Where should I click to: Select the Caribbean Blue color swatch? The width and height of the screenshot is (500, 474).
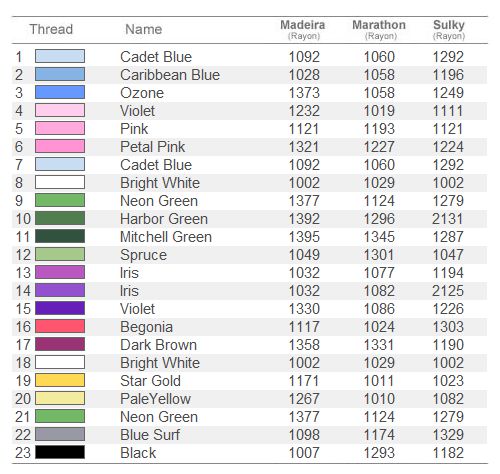[x=60, y=74]
